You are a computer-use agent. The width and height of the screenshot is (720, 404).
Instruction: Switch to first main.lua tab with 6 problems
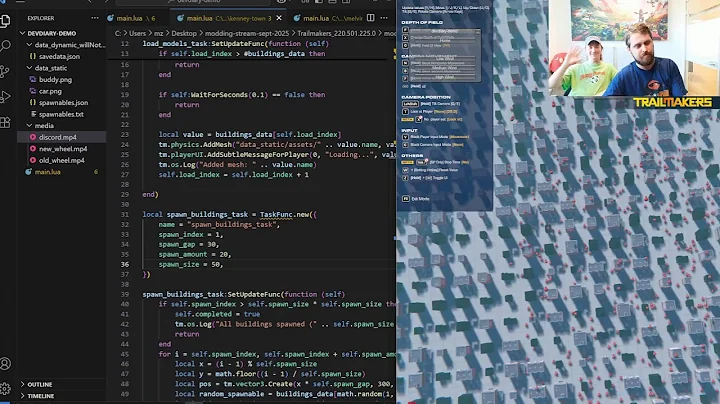pos(136,18)
